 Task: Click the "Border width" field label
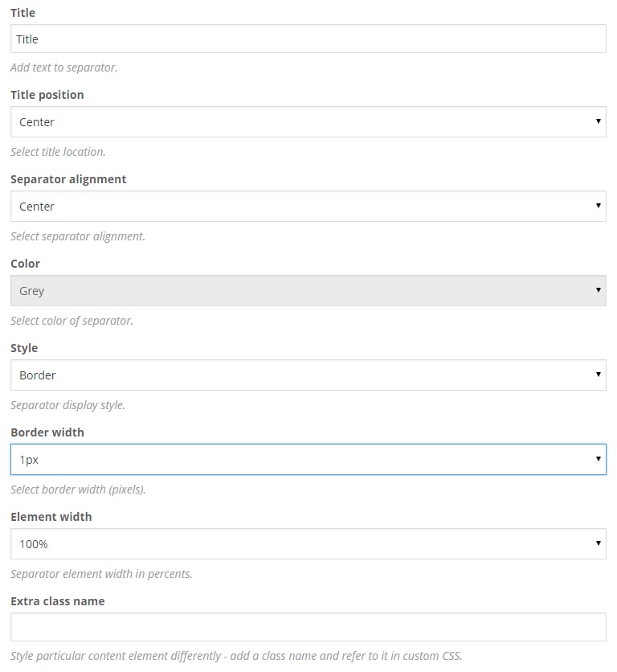pyautogui.click(x=47, y=432)
